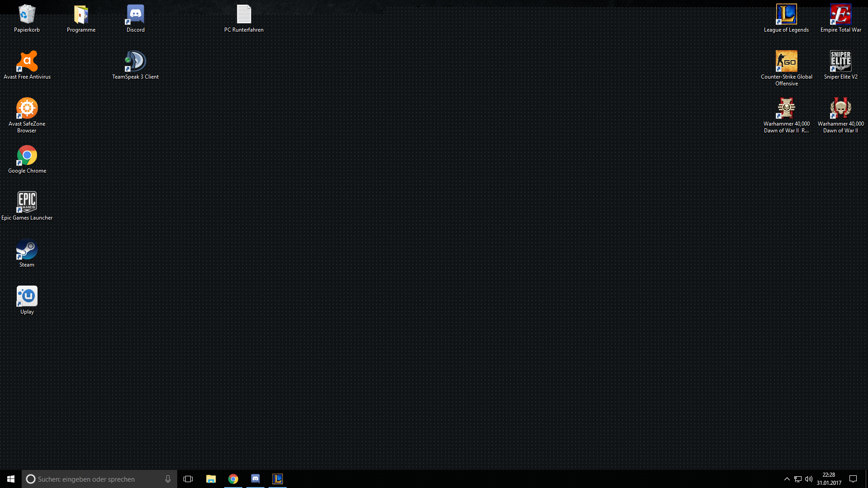Open the Action Center notifications button
Screen dimensions: 868x488
(853, 479)
